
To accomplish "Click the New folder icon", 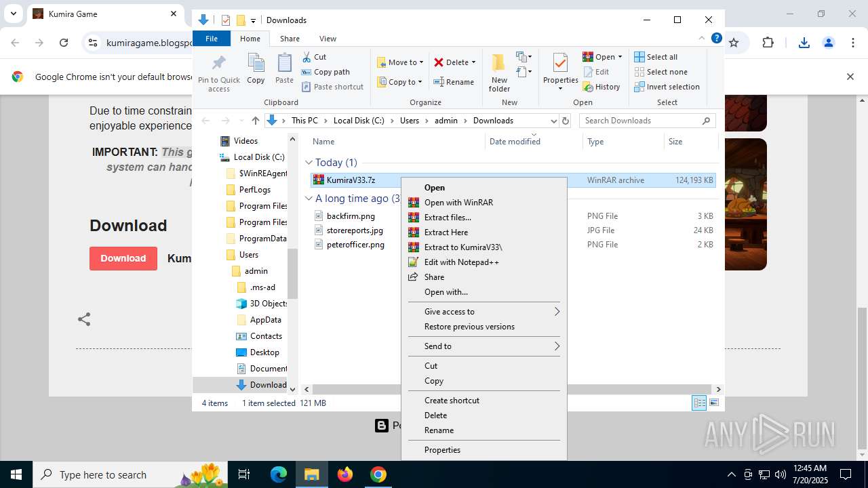I will click(x=498, y=63).
